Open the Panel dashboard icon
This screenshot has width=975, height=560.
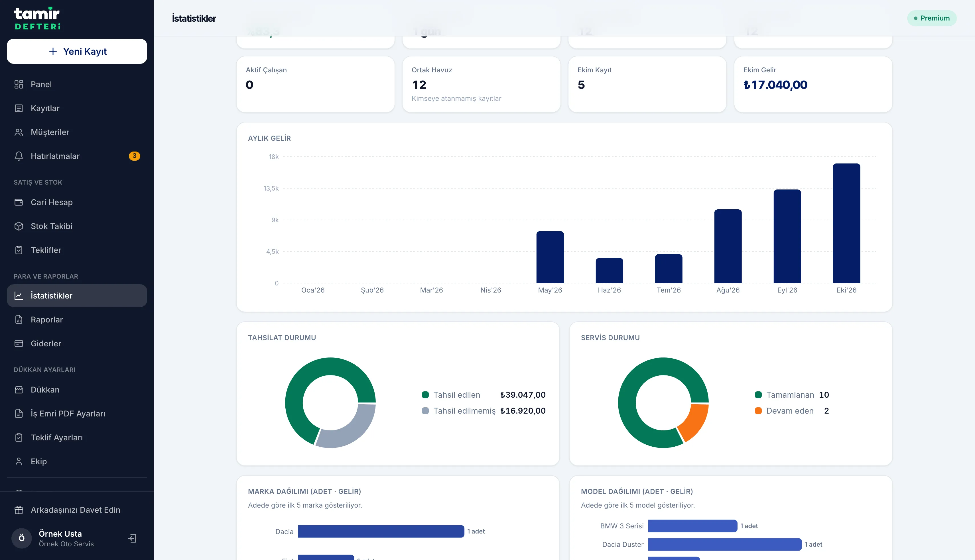click(19, 84)
